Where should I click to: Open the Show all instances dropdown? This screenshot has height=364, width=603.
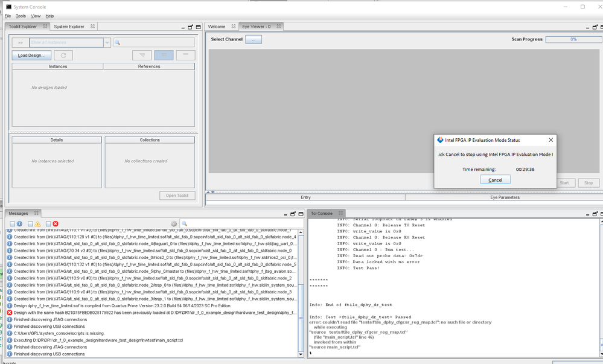[x=107, y=43]
